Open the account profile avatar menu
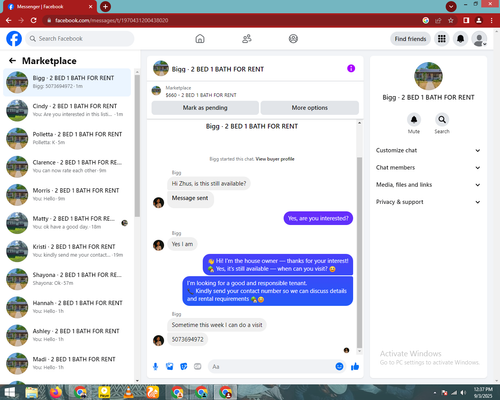500x400 pixels. tap(479, 39)
